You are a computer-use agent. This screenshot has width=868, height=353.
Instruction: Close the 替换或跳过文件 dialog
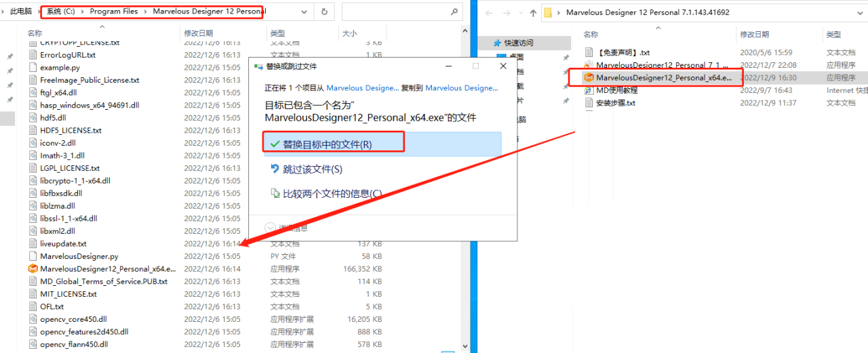pos(502,66)
